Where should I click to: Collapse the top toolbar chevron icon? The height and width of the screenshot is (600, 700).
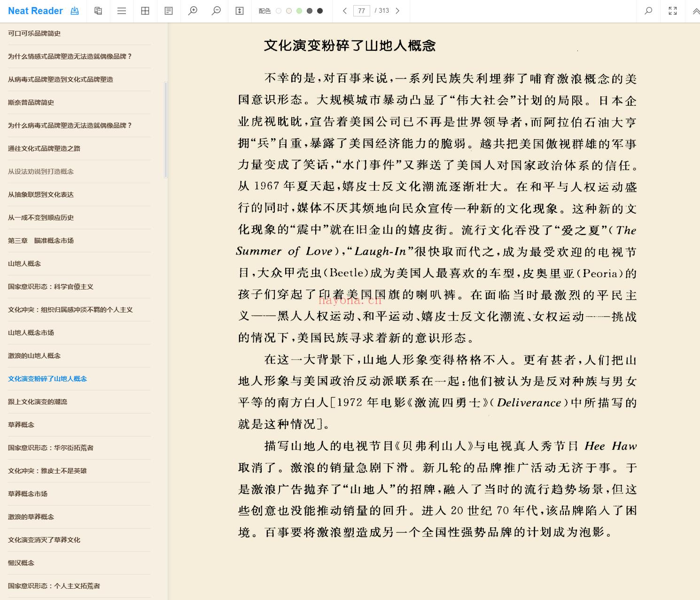[x=696, y=11]
